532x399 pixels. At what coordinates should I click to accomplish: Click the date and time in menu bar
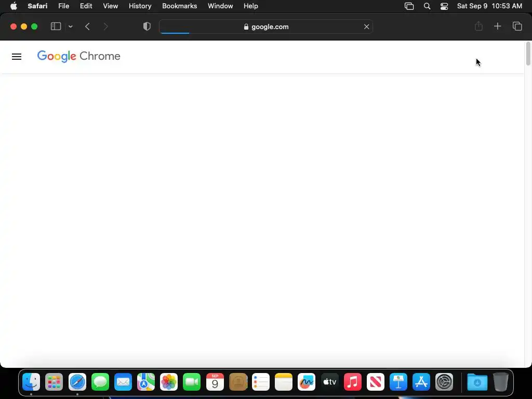tap(489, 6)
